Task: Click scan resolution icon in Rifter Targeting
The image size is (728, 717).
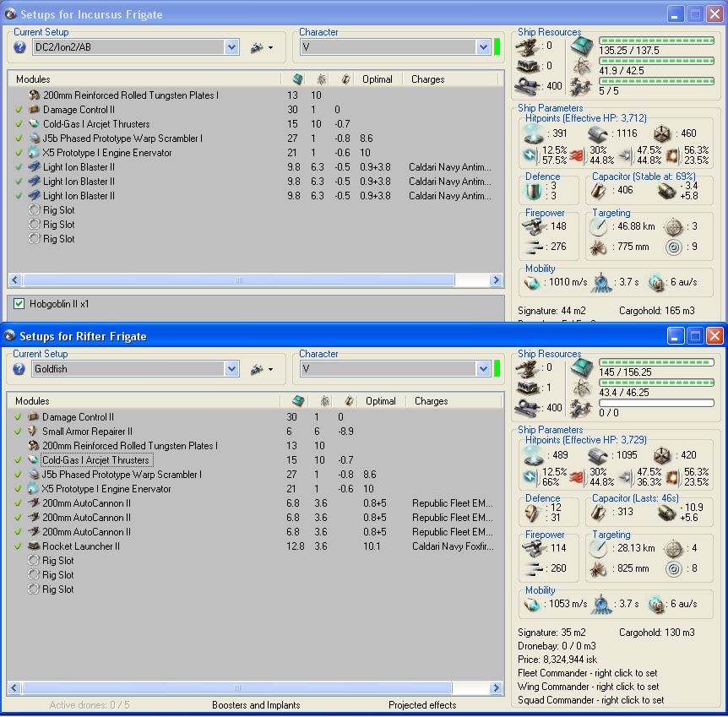Action: (x=598, y=569)
